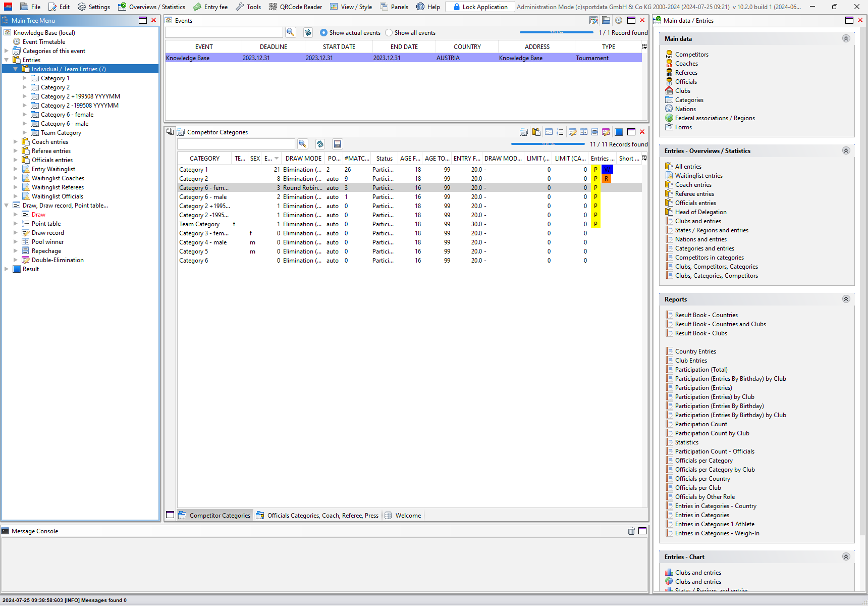Click the refresh icon in Events panel

[308, 32]
